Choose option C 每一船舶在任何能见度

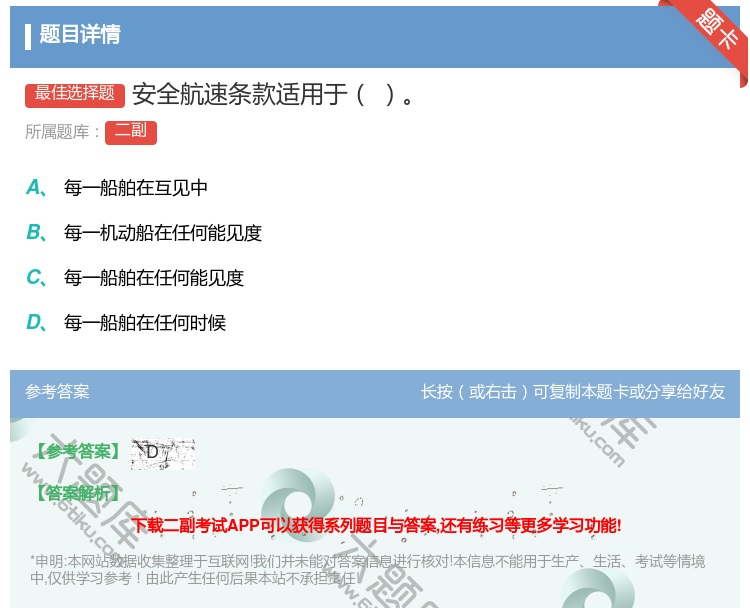[135, 278]
